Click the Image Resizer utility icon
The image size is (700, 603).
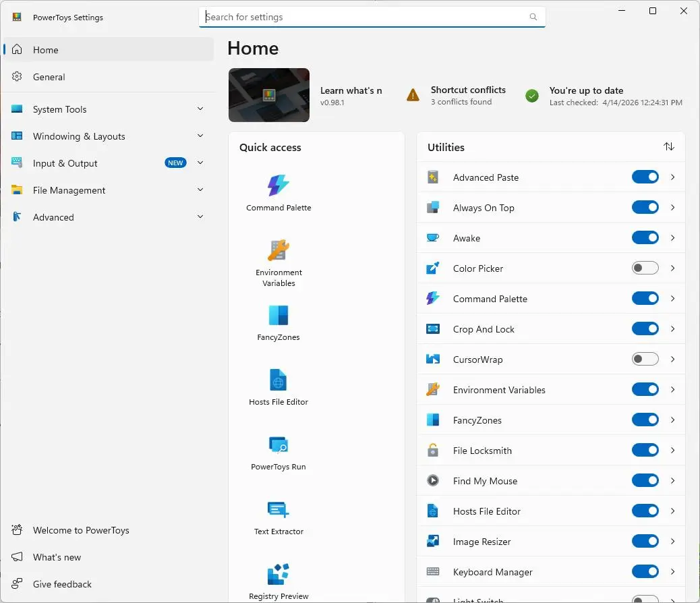coord(432,542)
